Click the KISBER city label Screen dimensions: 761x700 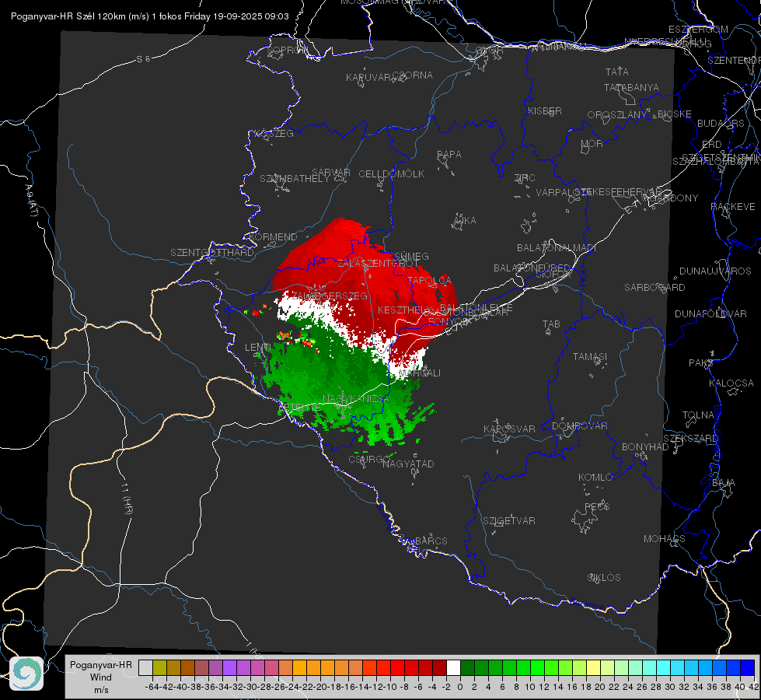545,110
